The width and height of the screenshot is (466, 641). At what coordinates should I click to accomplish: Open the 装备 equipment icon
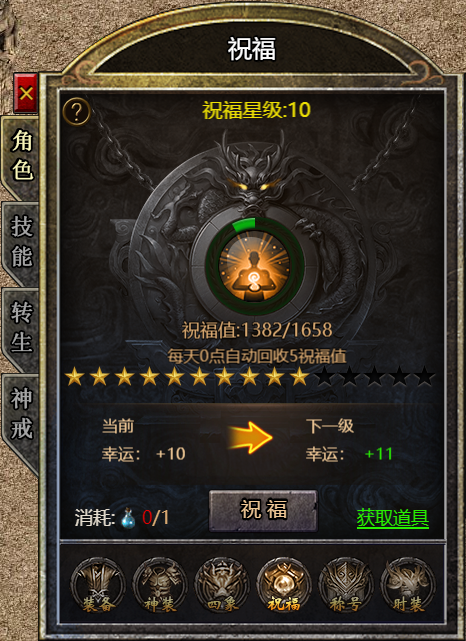(98, 585)
